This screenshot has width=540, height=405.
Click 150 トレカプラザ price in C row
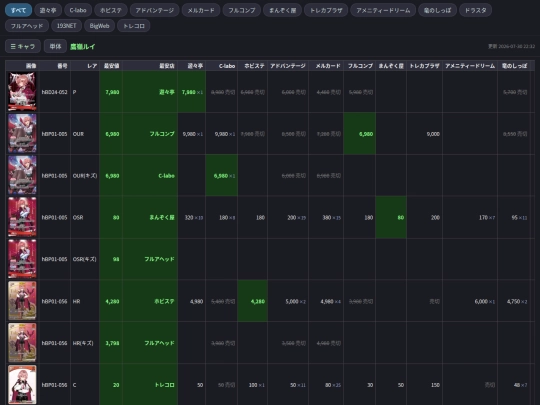435,385
